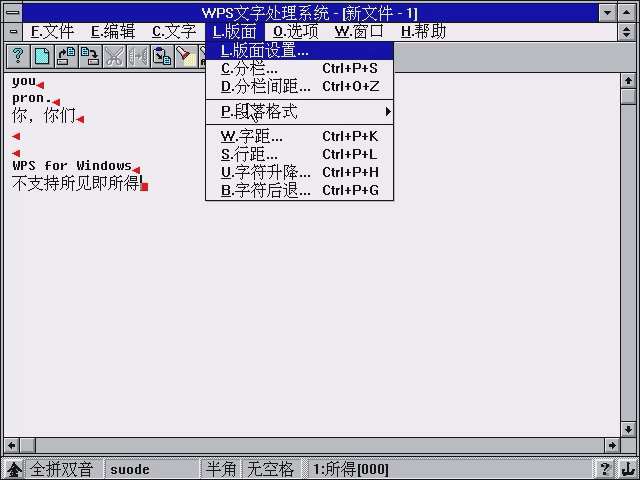Select candidate 1:所得 in status bar
640x480 pixels.
[351, 469]
